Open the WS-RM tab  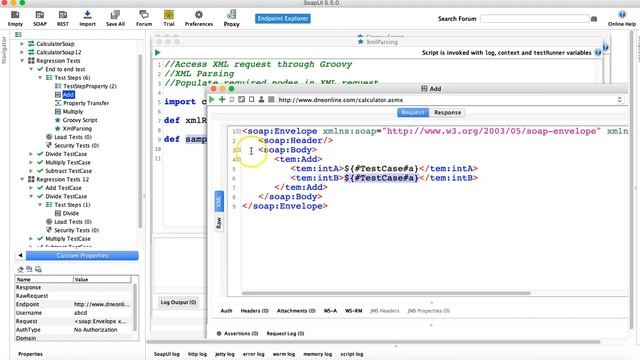(x=353, y=311)
